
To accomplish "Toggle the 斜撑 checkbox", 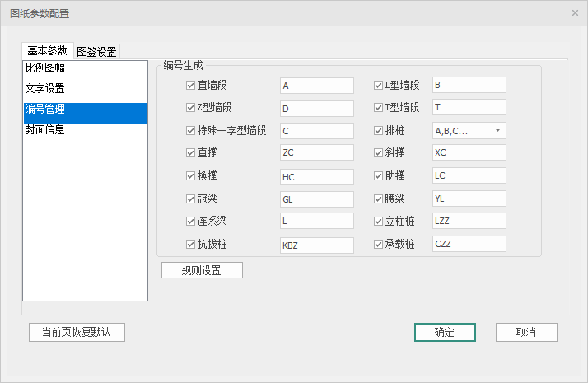I will point(378,153).
